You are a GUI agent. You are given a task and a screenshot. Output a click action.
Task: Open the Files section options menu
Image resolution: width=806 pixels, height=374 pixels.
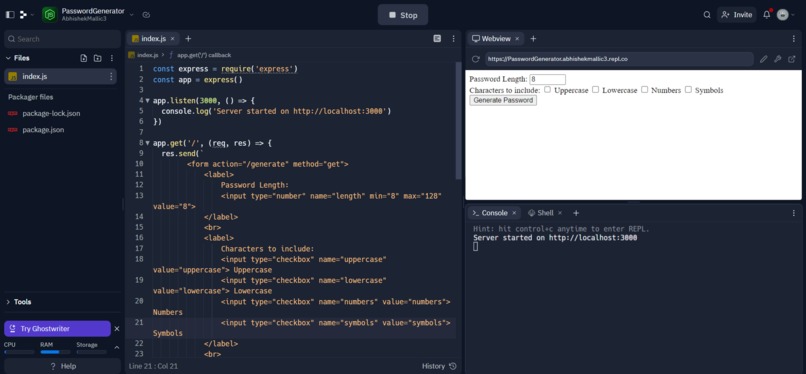(x=112, y=58)
